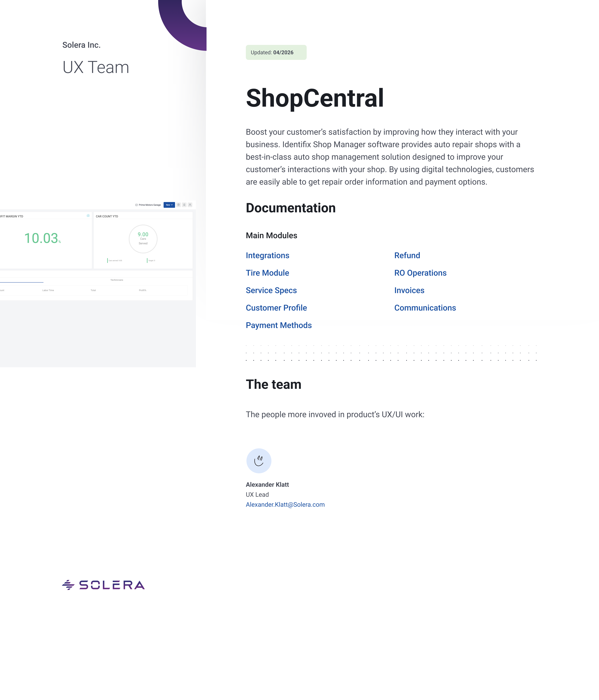Viewport: 599px width, 700px height.
Task: Click the user profile icon
Action: (x=190, y=205)
